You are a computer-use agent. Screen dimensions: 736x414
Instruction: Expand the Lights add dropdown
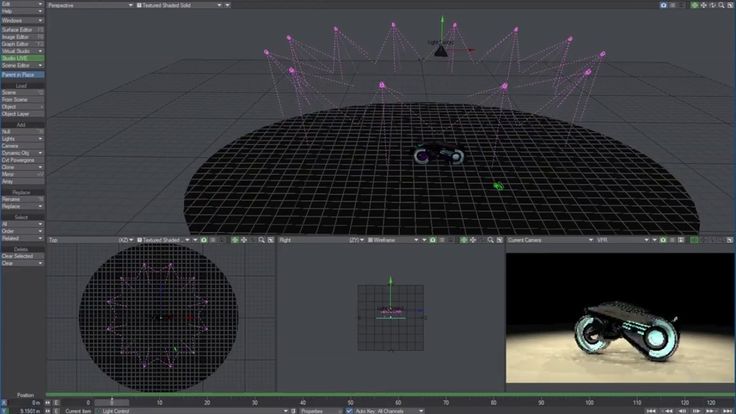coord(22,139)
